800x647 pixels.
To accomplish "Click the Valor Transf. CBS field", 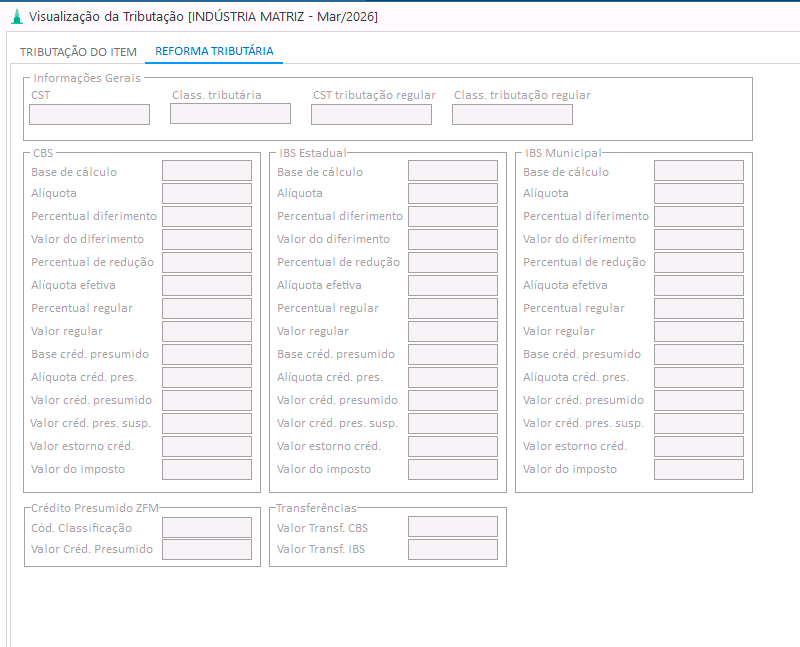I will click(x=453, y=527).
